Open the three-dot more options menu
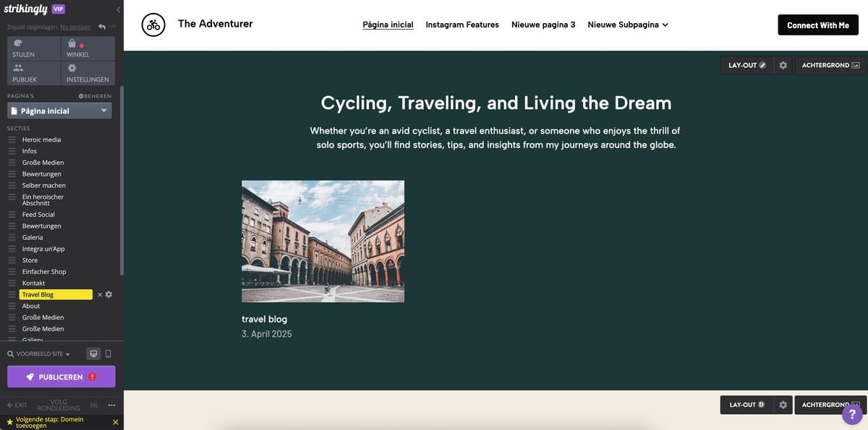 pos(111,405)
